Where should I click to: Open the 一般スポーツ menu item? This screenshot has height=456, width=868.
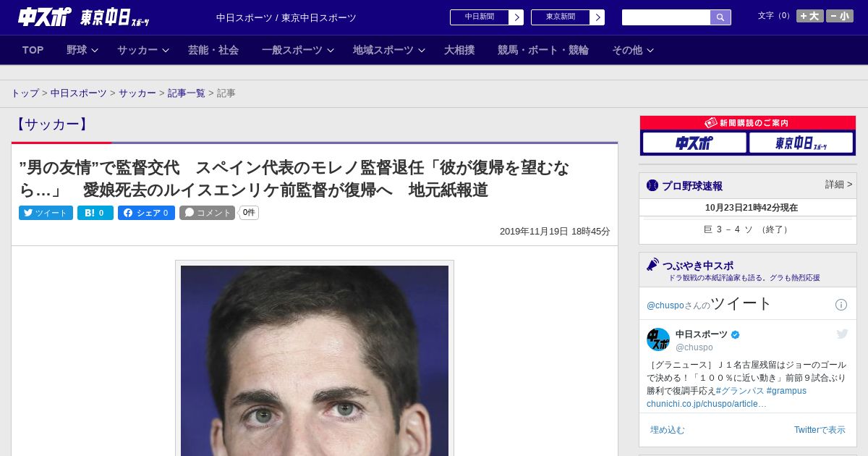(x=292, y=50)
